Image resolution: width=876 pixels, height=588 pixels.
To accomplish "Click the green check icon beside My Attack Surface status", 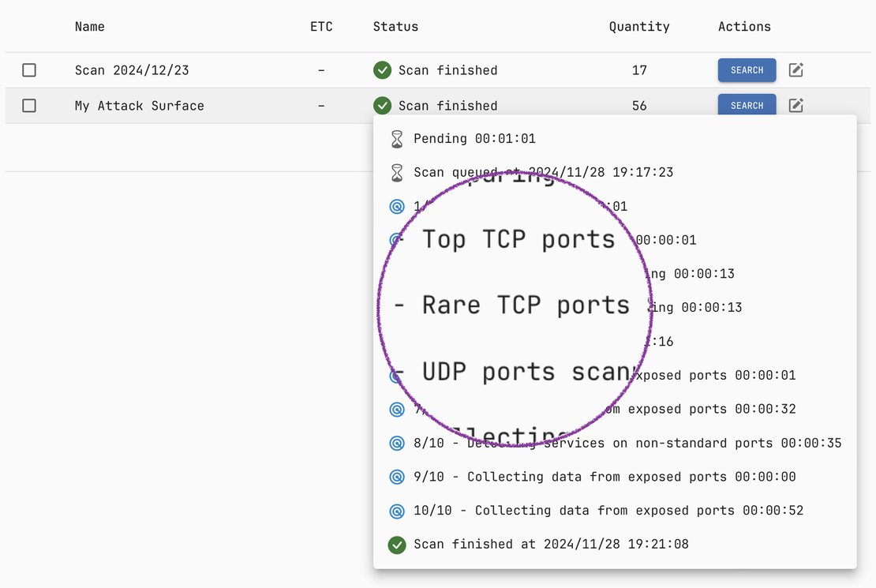I will click(382, 105).
